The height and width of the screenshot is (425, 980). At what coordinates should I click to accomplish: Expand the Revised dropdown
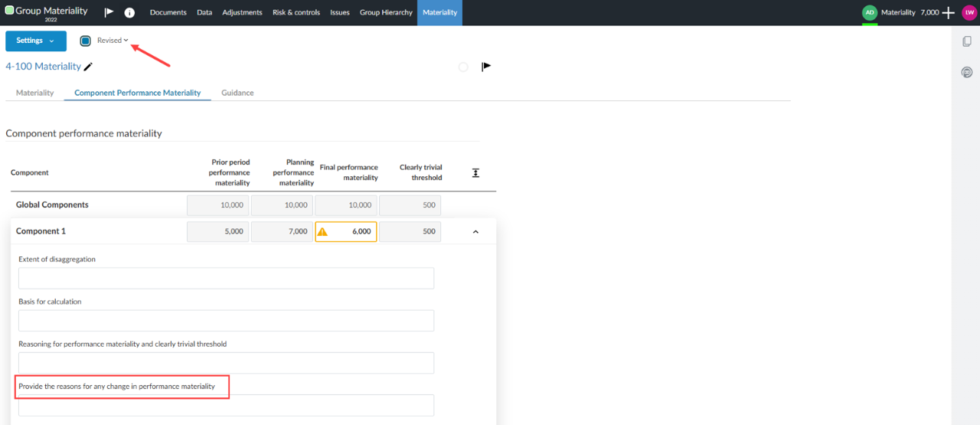113,41
